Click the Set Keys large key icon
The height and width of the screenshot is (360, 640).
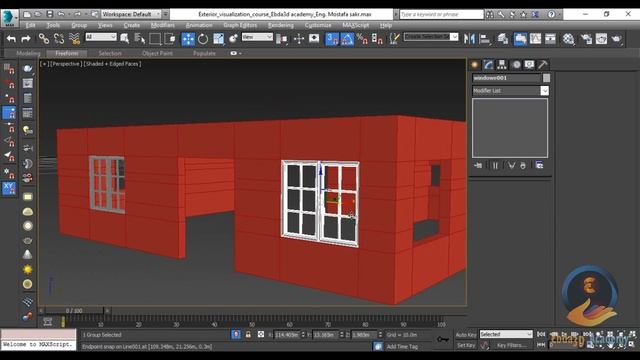pyautogui.click(x=443, y=340)
